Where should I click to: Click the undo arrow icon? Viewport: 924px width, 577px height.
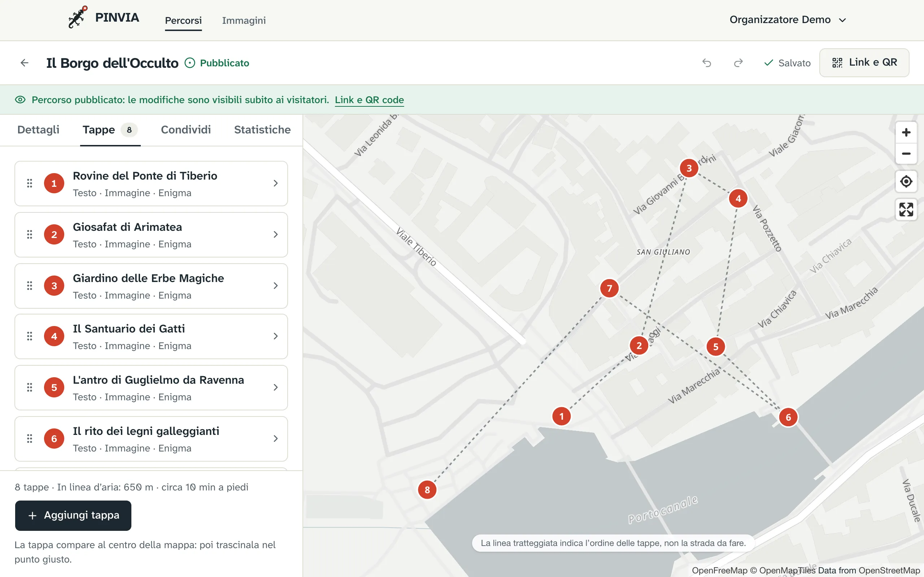coord(707,63)
